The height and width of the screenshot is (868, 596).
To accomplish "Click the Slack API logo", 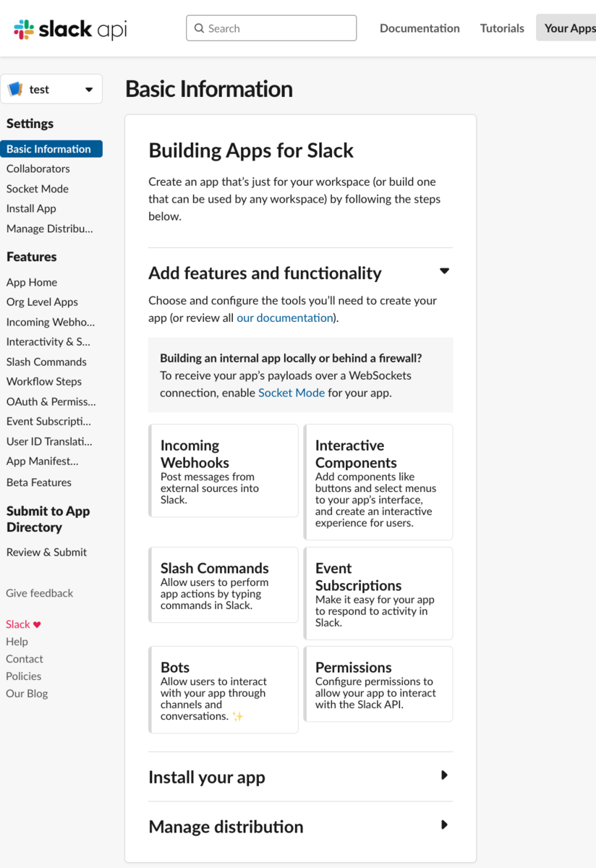I will [x=70, y=29].
